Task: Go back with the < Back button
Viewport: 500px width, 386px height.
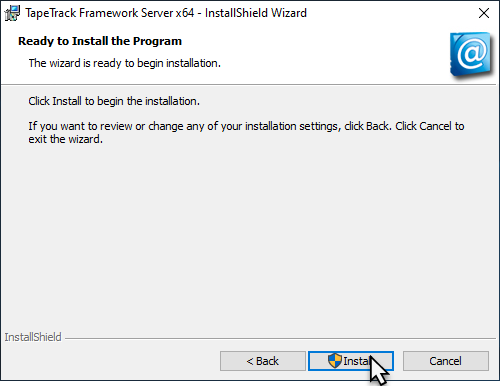Action: tap(263, 361)
